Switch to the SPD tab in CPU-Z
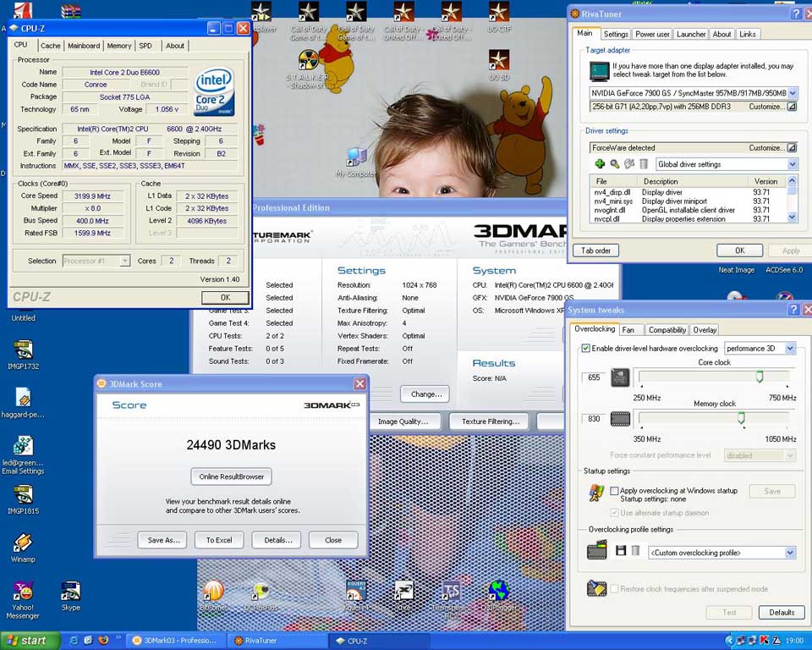Image resolution: width=812 pixels, height=650 pixels. (145, 46)
